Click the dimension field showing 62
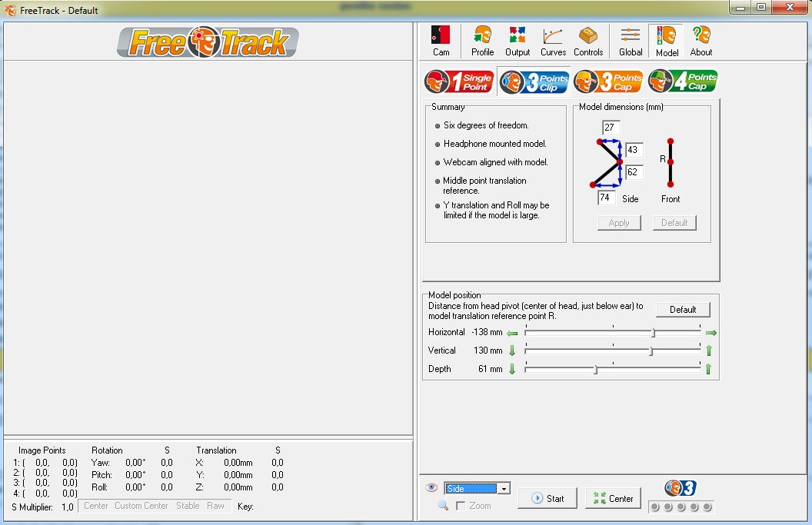The image size is (812, 525). pos(634,172)
